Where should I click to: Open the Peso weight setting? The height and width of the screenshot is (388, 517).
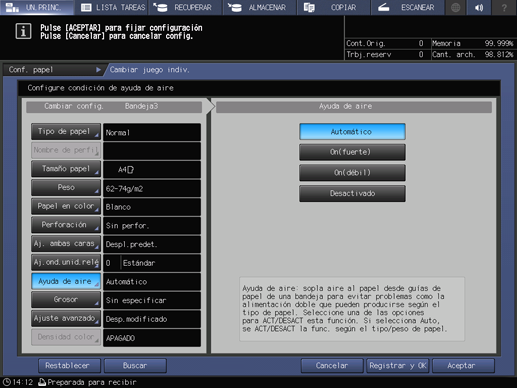pos(66,188)
